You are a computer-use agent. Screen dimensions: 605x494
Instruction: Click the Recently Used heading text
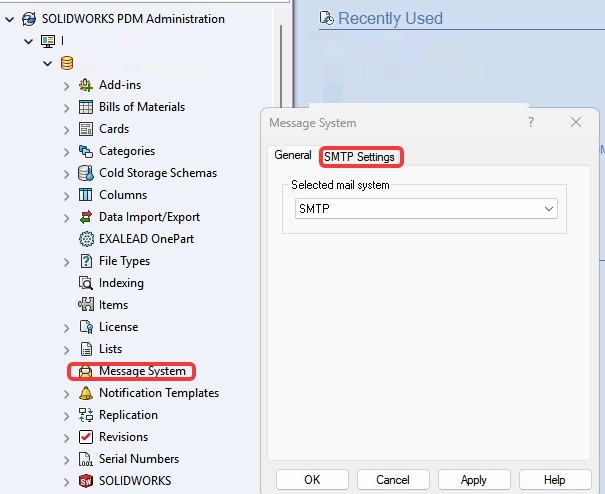tap(390, 19)
